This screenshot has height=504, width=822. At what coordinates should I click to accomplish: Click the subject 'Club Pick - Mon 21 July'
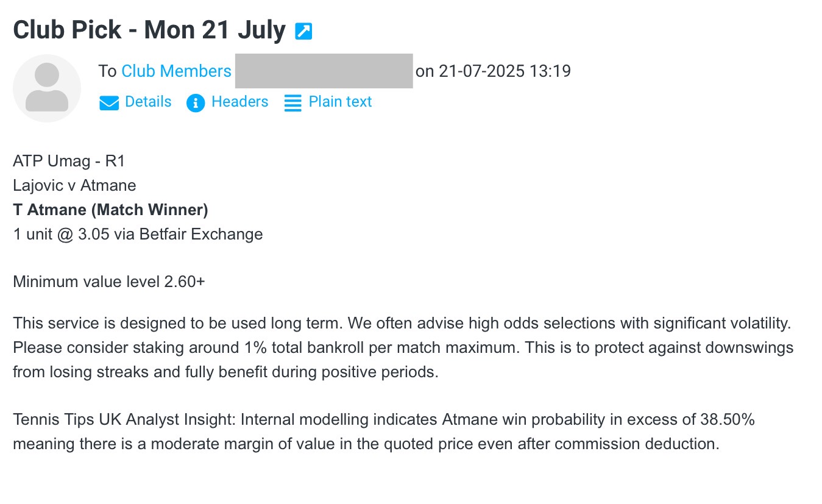pyautogui.click(x=149, y=30)
